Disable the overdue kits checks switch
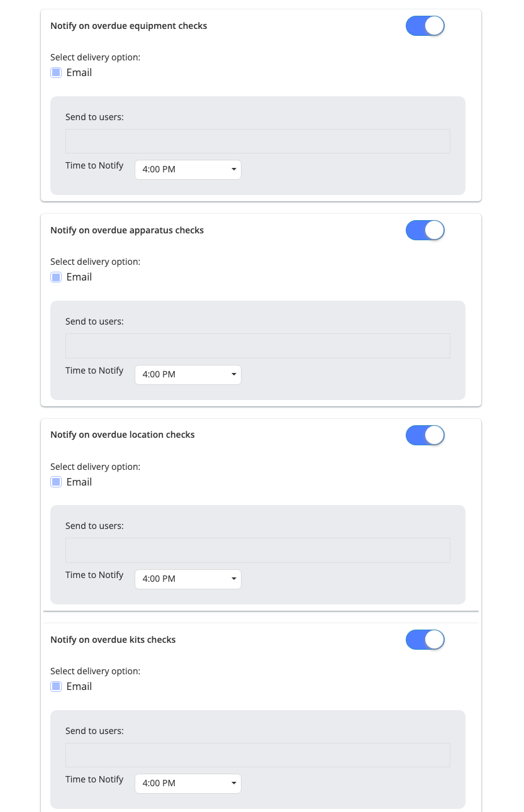This screenshot has height=812, width=524. (425, 640)
